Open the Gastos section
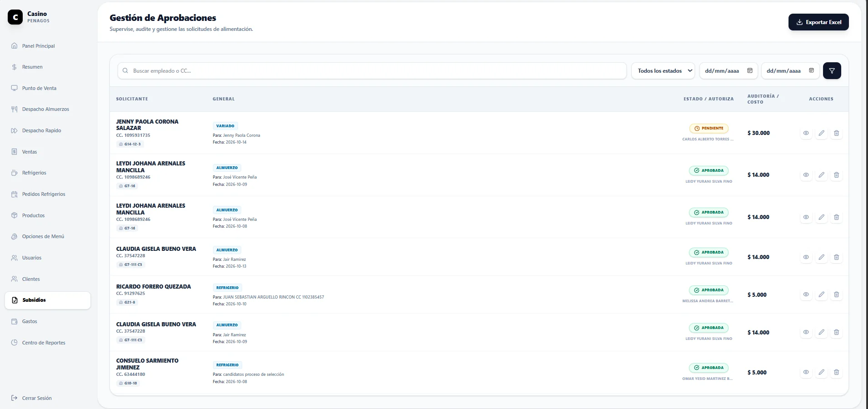 click(x=48, y=321)
